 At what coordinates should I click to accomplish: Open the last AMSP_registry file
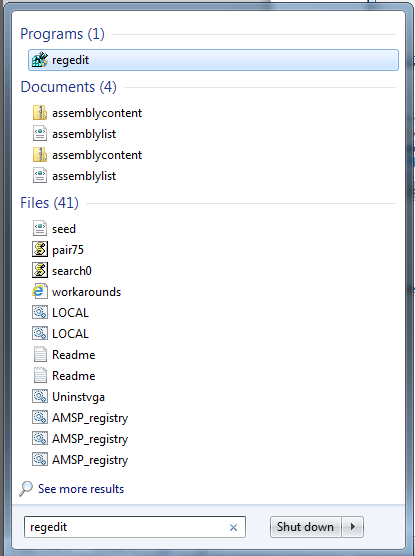coord(90,460)
